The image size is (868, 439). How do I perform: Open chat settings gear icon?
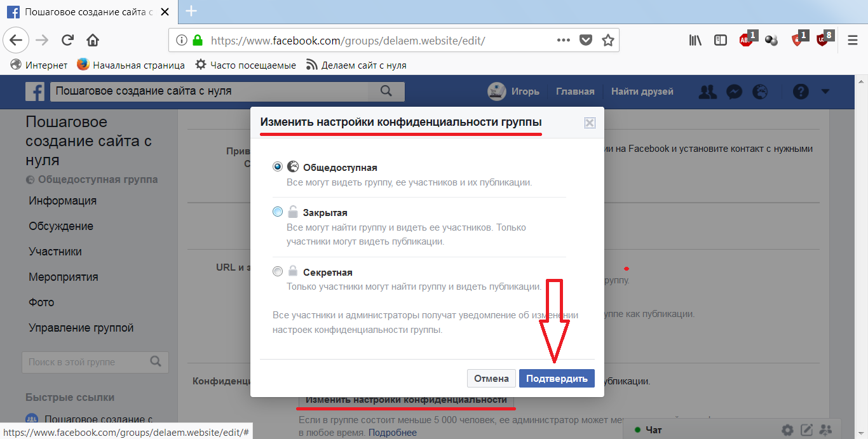click(787, 429)
